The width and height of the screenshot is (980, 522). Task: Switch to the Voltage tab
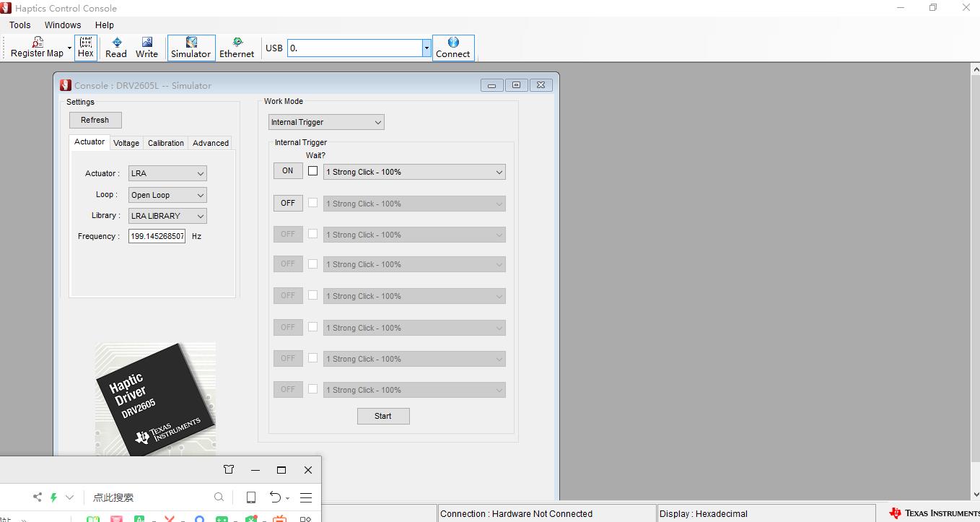tap(126, 143)
